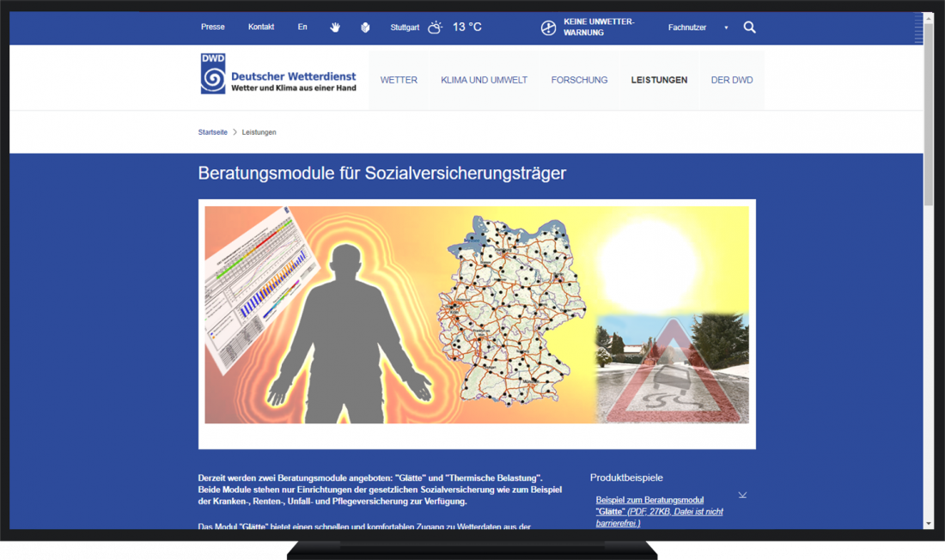Select the Stuttgart location label
945x560 pixels.
404,27
